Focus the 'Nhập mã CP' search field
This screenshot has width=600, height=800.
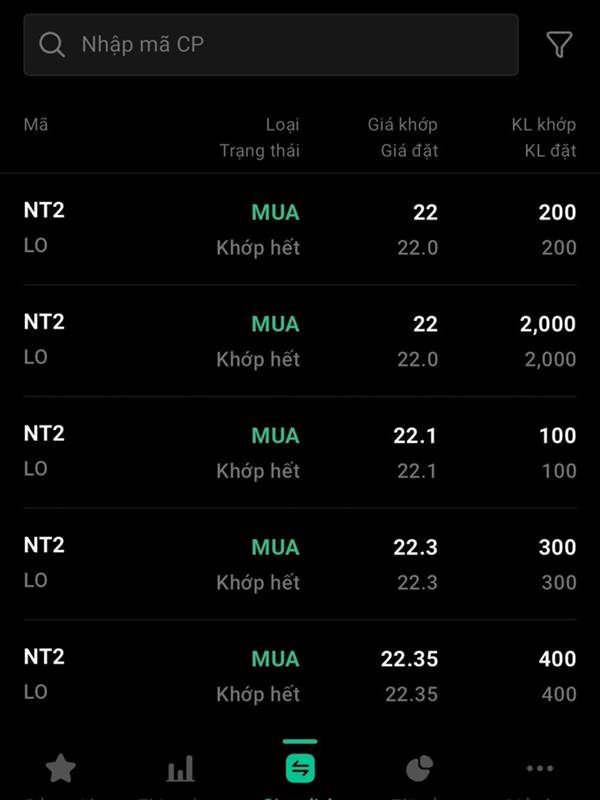(x=271, y=45)
